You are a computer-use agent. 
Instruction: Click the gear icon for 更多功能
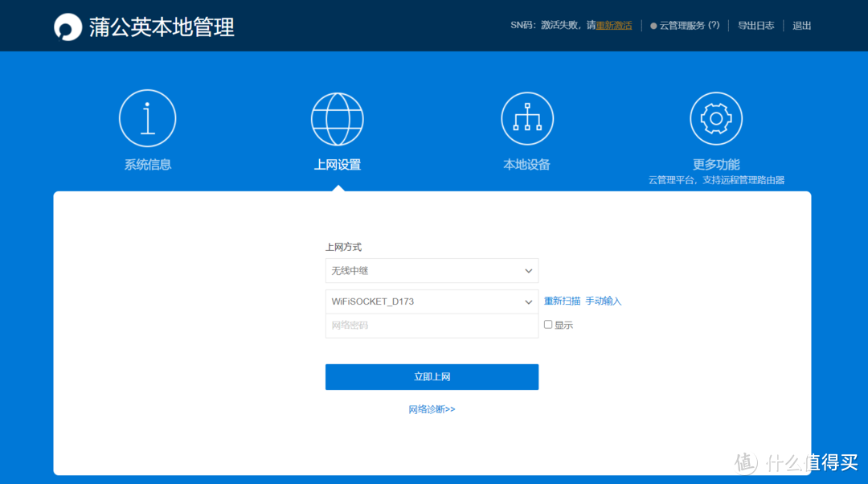pos(716,117)
